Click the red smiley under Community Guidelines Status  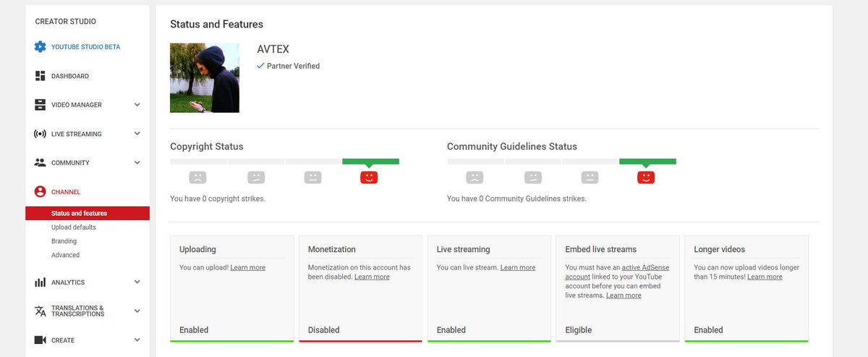(646, 177)
